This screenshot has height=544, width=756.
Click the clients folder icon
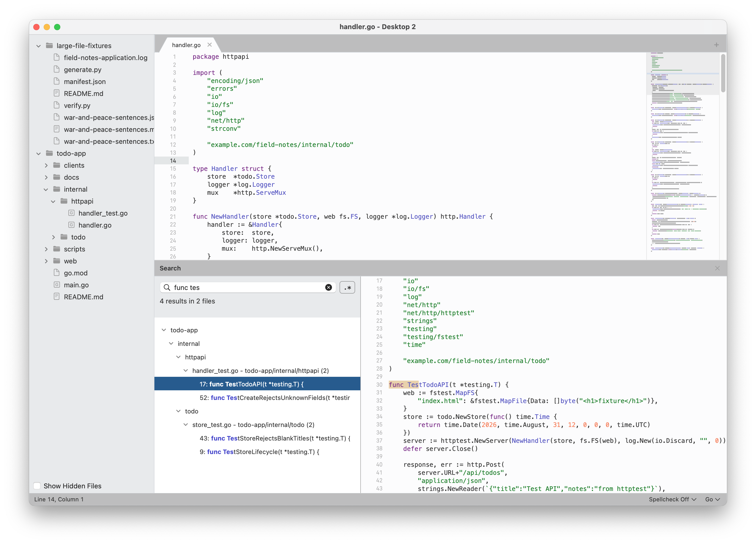coord(57,165)
